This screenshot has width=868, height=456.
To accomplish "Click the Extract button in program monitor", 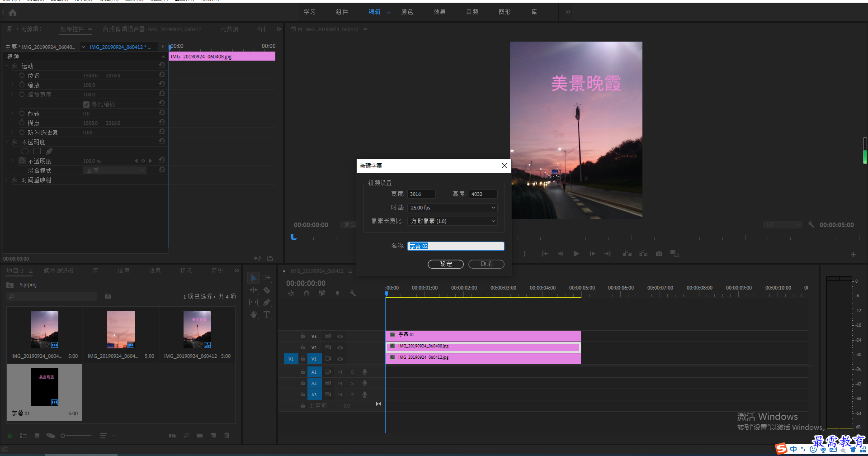I will click(x=643, y=254).
